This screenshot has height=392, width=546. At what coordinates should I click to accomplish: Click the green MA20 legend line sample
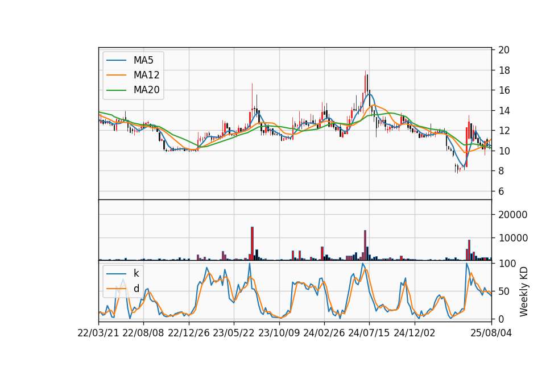click(116, 90)
